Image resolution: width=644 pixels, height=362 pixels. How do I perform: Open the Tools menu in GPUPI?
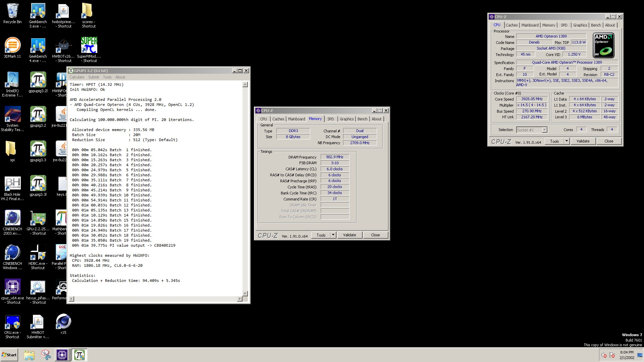107,77
